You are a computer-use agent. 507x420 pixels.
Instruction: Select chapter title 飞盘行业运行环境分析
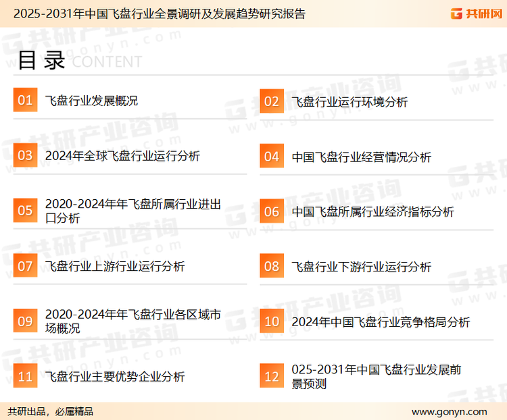coord(349,102)
